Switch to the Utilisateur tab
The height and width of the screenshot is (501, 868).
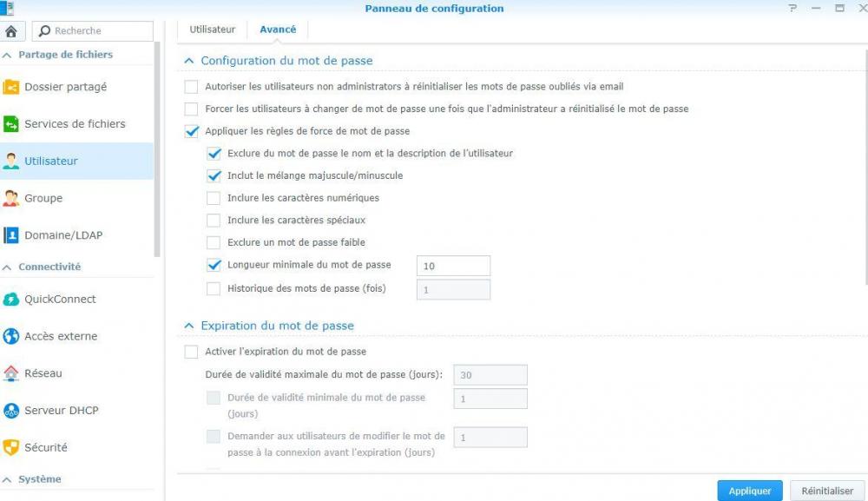pos(213,30)
